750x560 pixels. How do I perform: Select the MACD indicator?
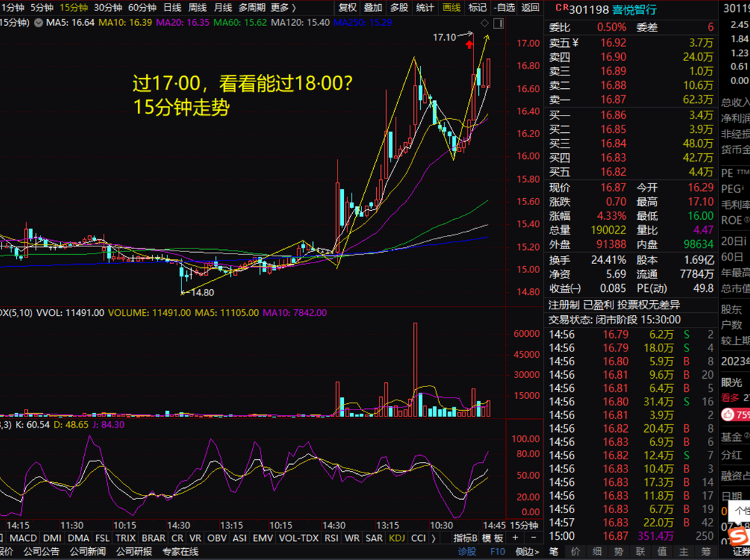pos(23,538)
